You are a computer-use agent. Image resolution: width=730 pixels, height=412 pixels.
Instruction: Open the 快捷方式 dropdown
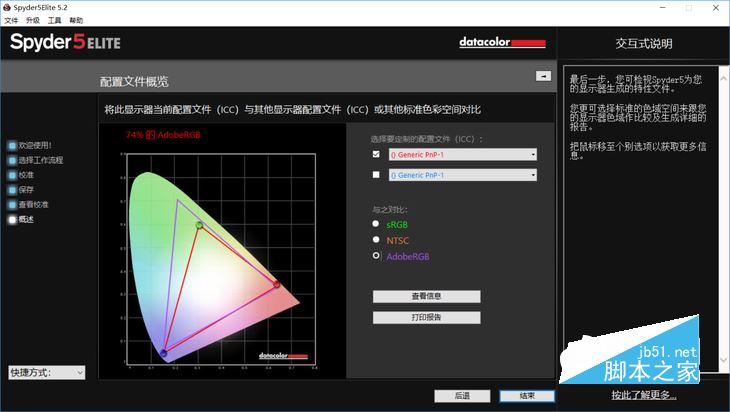pyautogui.click(x=47, y=372)
